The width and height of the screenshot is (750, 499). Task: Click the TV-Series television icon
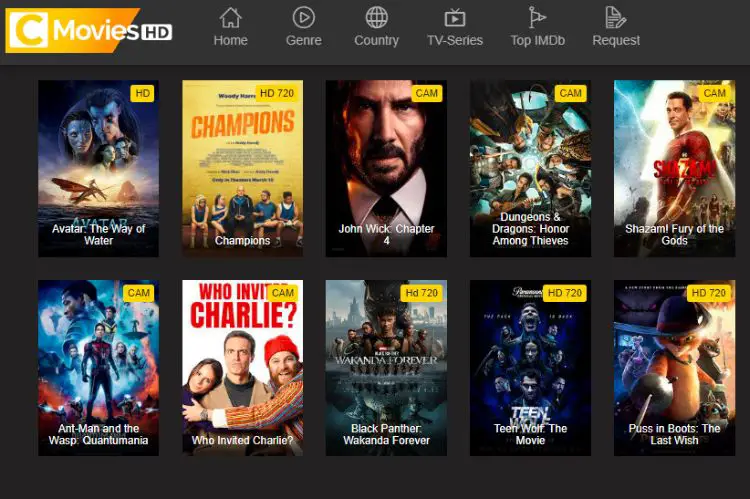455,18
